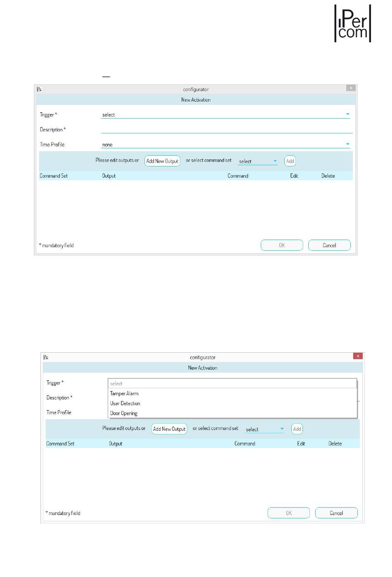Click Cancel in the dialog with closed trigger dropdown
Viewport: 392px width, 577px height.
click(x=329, y=245)
